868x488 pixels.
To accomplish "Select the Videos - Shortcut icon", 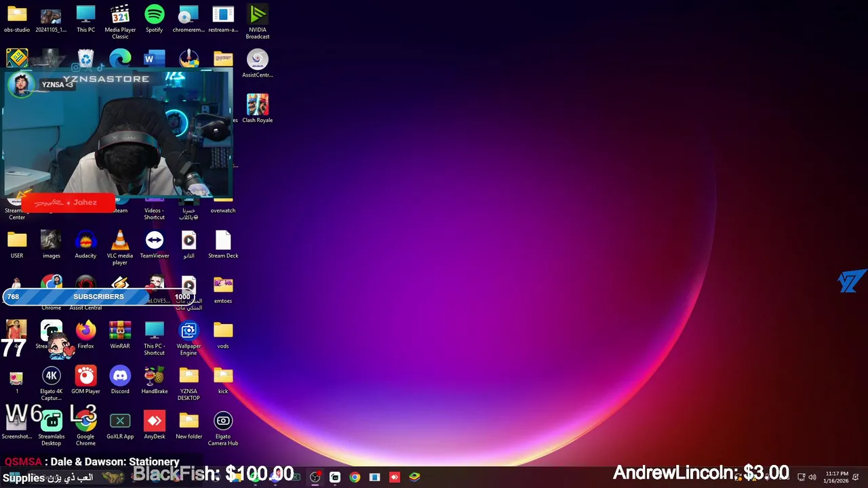I will click(154, 210).
